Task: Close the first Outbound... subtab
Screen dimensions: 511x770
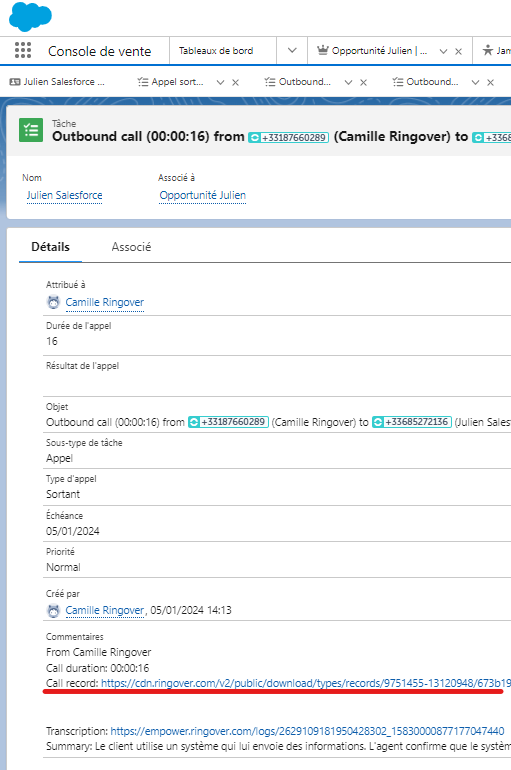Action: 363,82
